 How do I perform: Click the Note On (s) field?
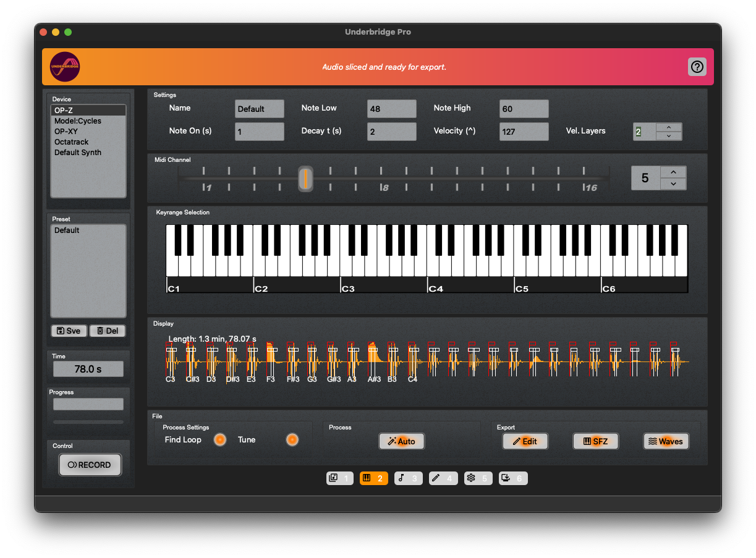(260, 132)
